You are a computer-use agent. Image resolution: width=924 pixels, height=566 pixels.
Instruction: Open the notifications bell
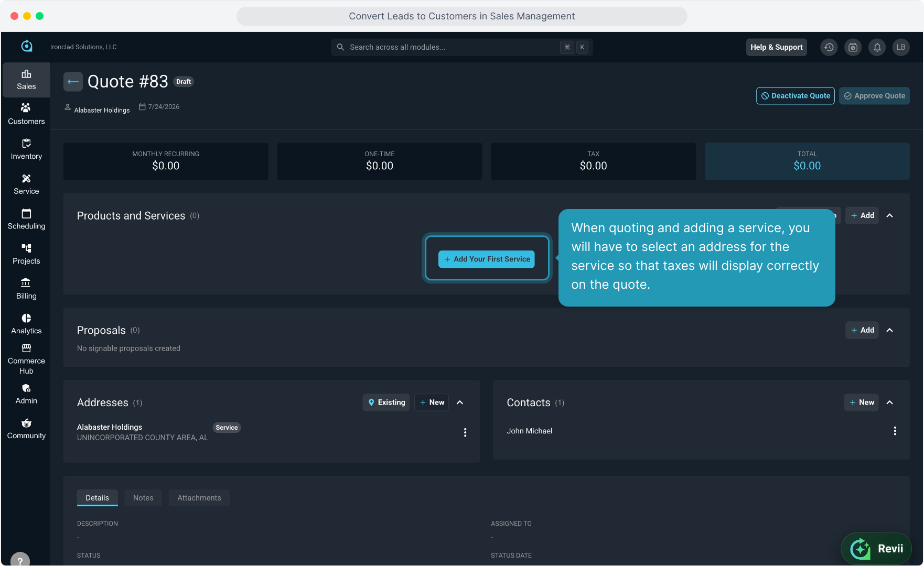[x=877, y=47]
